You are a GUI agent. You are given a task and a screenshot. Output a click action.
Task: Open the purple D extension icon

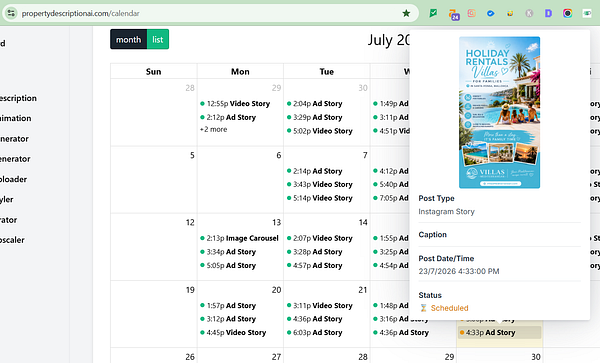[548, 13]
